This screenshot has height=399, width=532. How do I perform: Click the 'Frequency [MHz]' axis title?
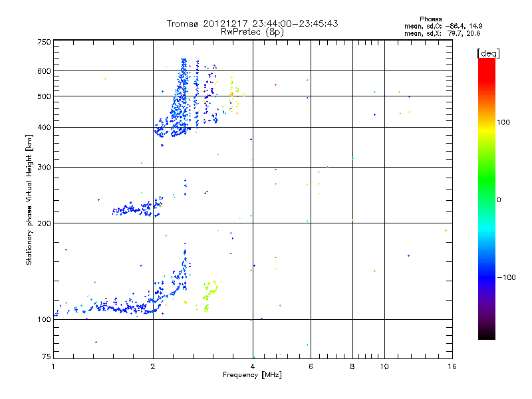pos(252,375)
